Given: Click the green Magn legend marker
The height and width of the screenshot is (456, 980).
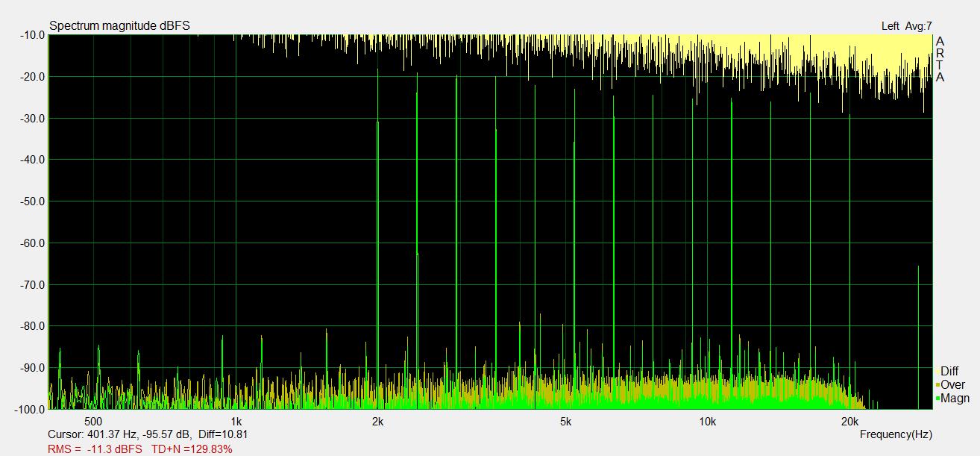Looking at the screenshot, I should [937, 399].
